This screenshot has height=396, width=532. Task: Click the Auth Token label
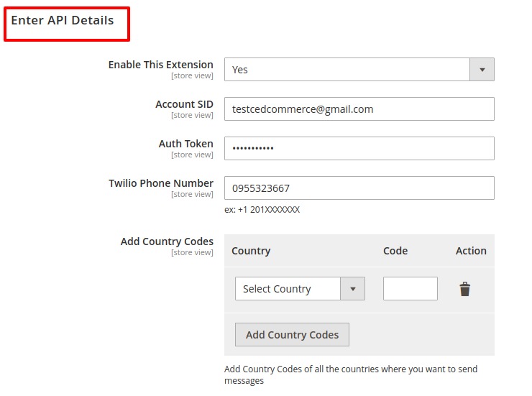tap(186, 144)
